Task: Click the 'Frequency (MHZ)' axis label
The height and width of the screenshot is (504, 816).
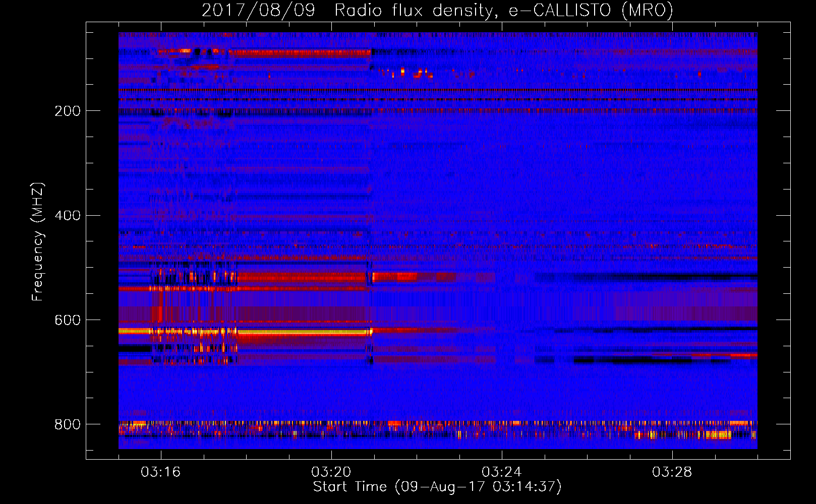Action: click(x=37, y=242)
